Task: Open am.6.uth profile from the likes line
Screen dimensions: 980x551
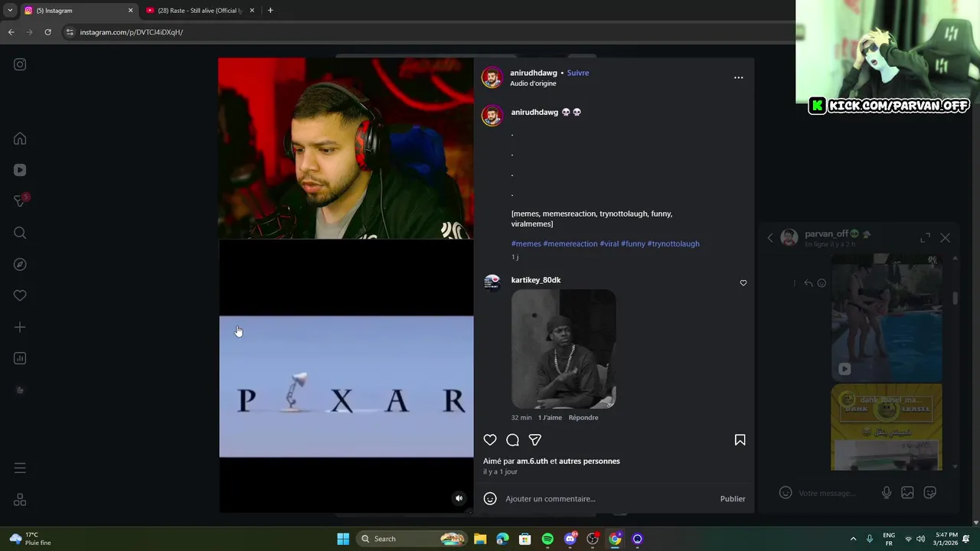Action: pos(532,461)
